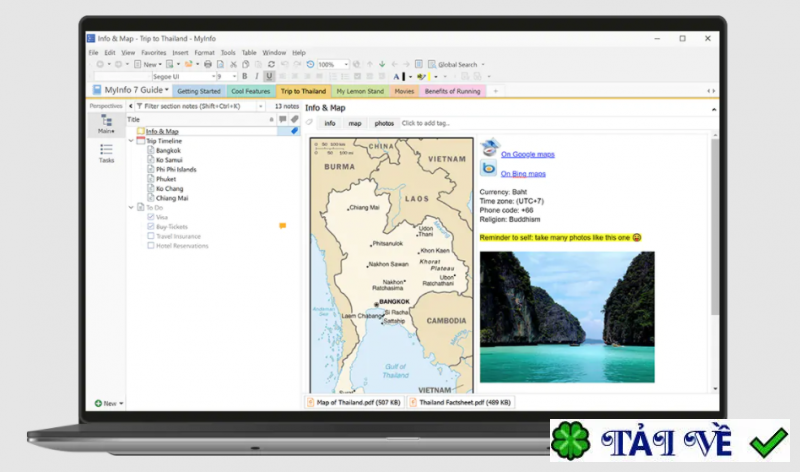The width and height of the screenshot is (800, 472).
Task: Check the Hotel Reservations checkbox
Action: [151, 245]
